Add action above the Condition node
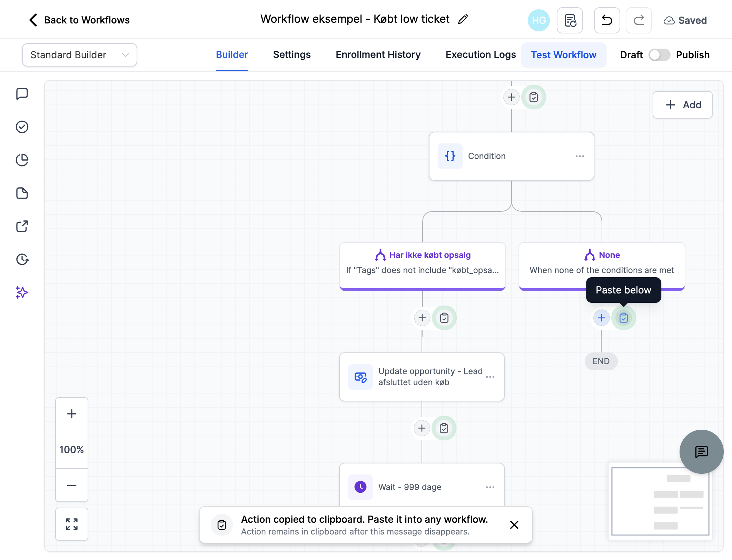Viewport: 732px width, 560px height. [x=512, y=97]
